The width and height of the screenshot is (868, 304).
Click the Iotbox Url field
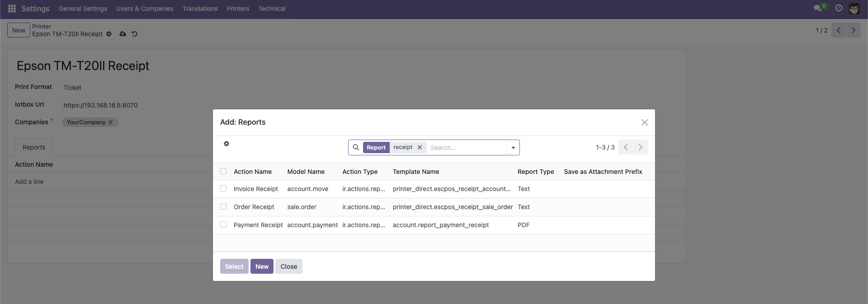100,105
